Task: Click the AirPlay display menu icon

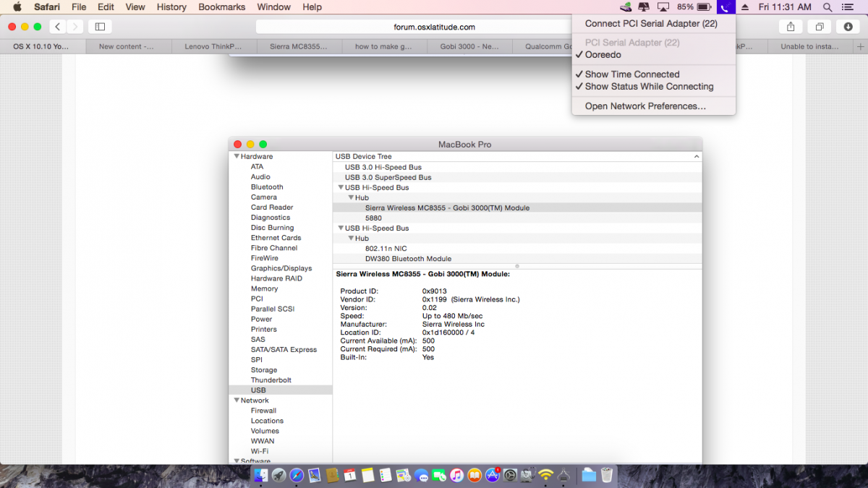Action: pyautogui.click(x=663, y=7)
